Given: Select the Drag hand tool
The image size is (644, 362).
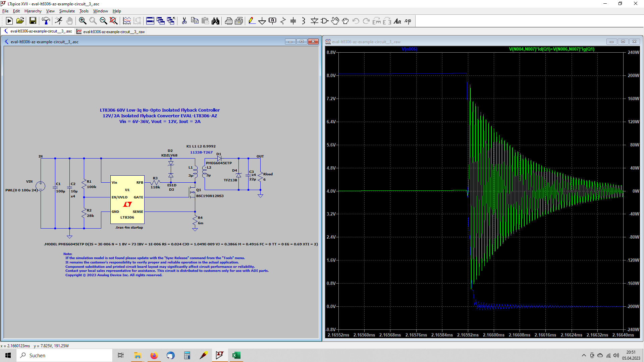Looking at the screenshot, I should coord(345,21).
